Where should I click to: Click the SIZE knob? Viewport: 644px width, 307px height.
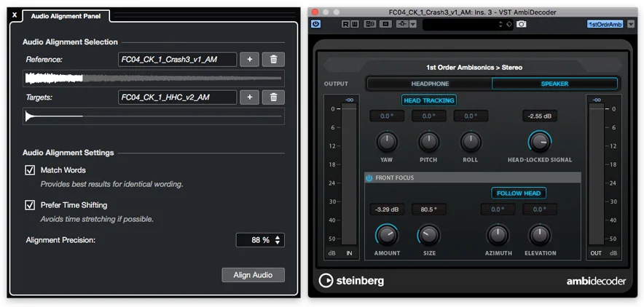tap(429, 235)
